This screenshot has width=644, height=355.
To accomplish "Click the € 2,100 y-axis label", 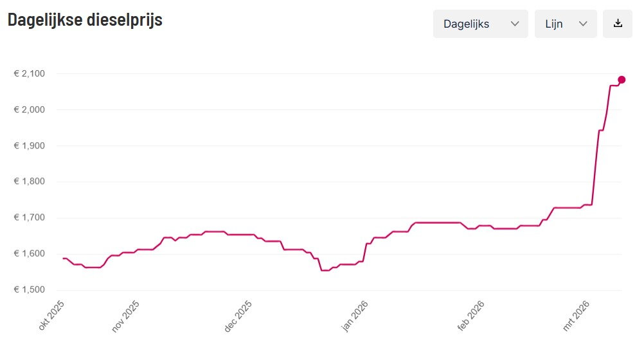I will pos(29,73).
